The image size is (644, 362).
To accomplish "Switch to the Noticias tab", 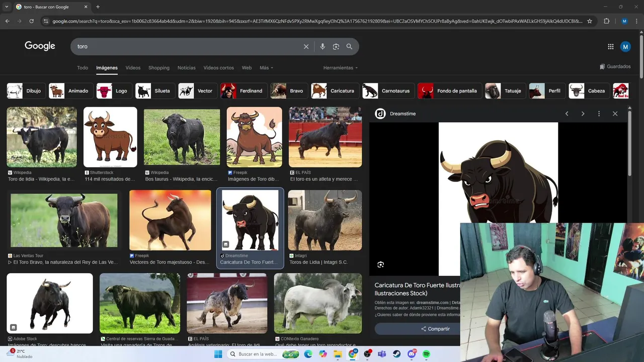I will pyautogui.click(x=187, y=68).
